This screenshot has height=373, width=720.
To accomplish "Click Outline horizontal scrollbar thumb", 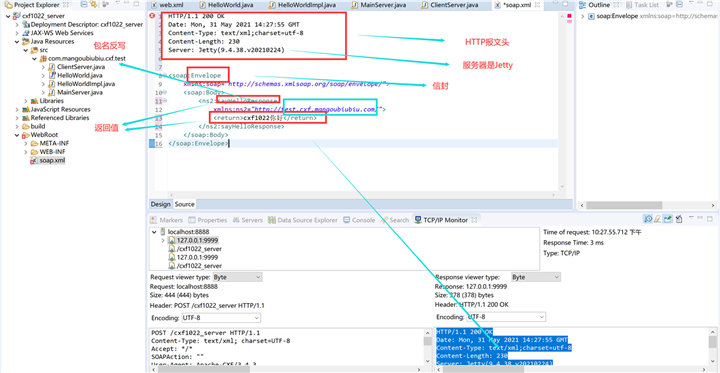I will [x=624, y=205].
